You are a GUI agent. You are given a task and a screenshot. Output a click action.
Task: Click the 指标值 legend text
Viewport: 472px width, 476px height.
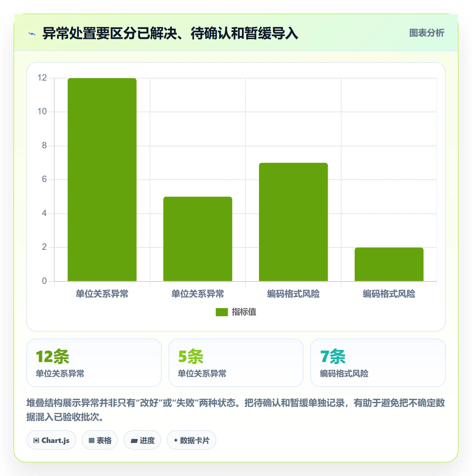coord(244,312)
